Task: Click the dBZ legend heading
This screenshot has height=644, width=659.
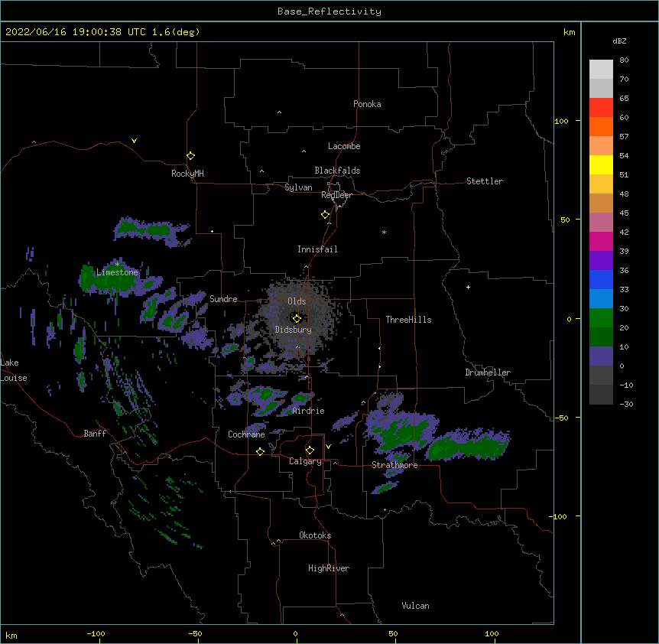Action: pyautogui.click(x=619, y=41)
